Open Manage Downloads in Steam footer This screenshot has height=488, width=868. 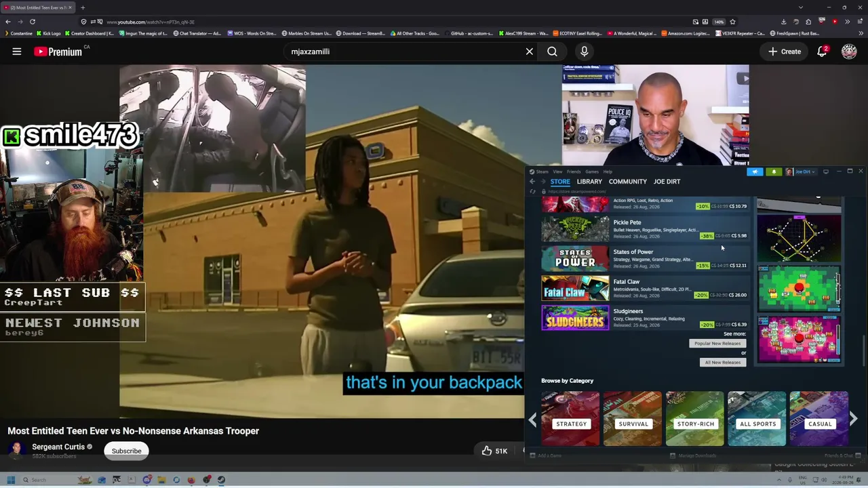(x=693, y=455)
